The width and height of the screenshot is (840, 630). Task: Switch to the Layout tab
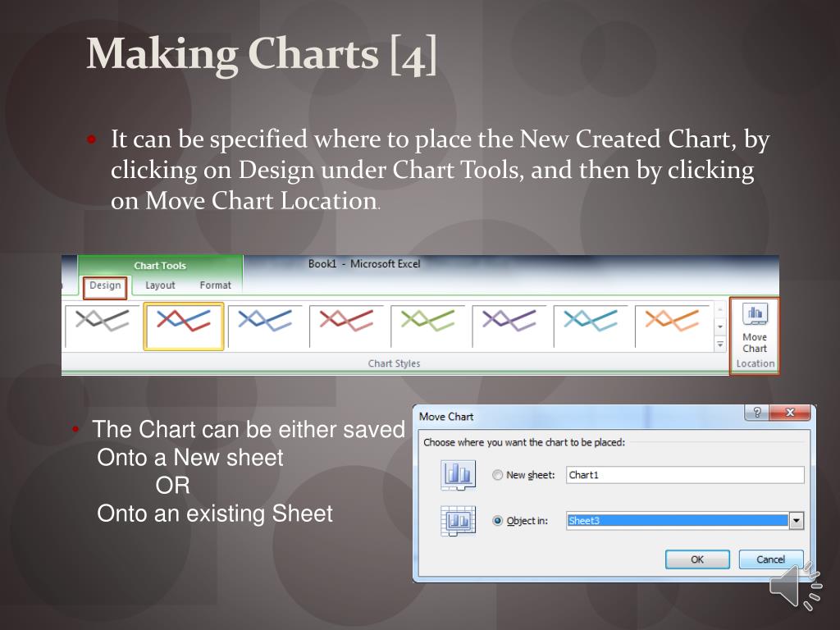point(160,285)
